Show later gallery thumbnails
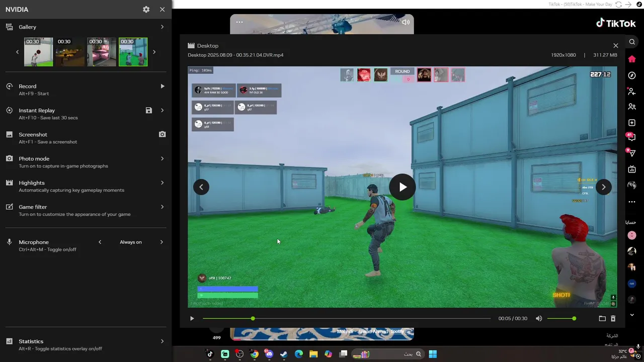644x362 pixels. (x=154, y=52)
